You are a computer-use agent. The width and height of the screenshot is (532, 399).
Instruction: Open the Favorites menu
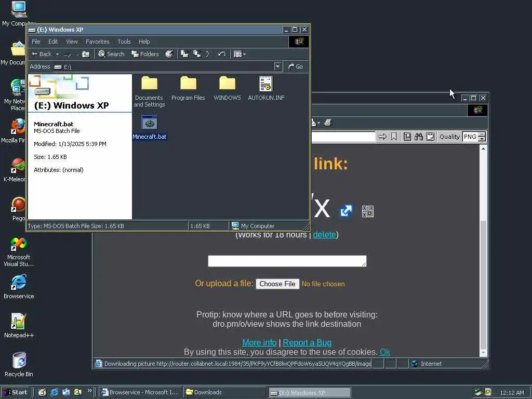click(x=97, y=42)
